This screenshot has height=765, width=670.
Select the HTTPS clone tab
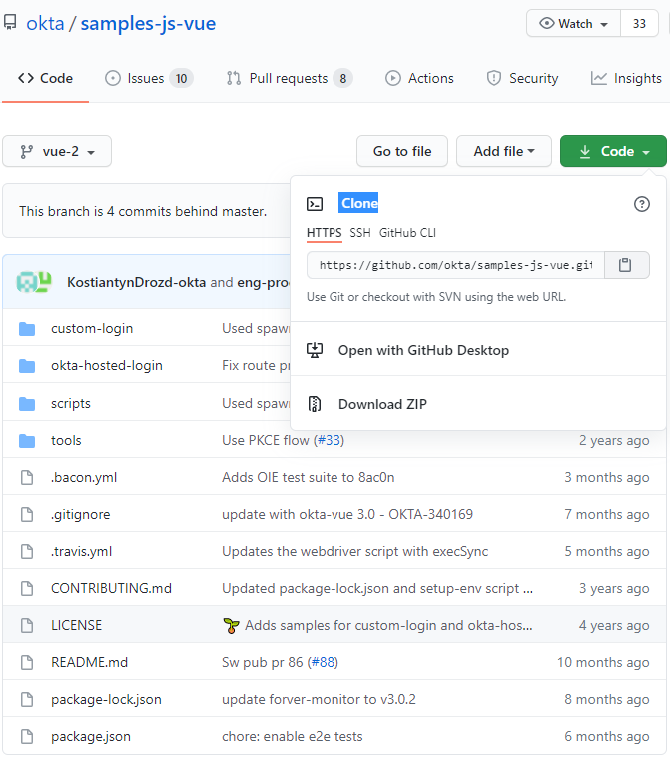point(324,233)
